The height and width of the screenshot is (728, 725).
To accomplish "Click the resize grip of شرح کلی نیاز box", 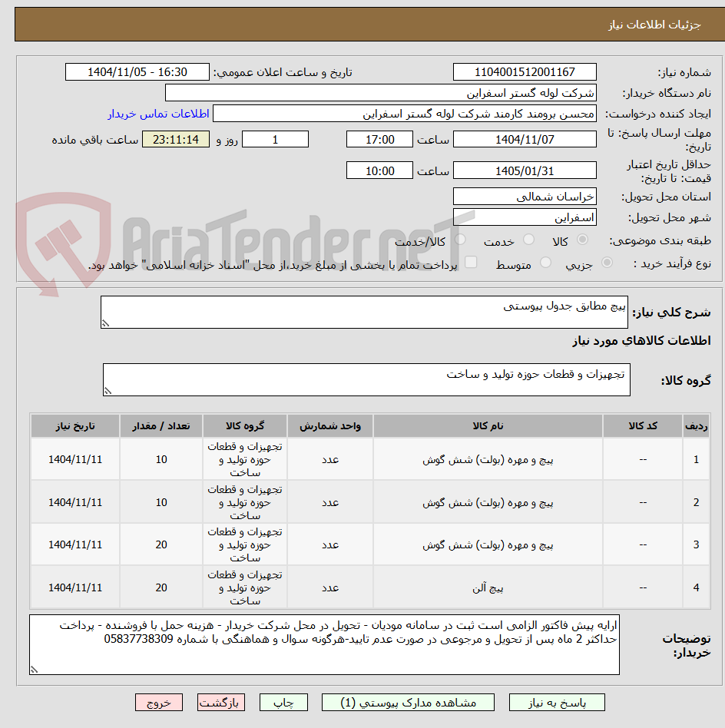I will pos(105,323).
